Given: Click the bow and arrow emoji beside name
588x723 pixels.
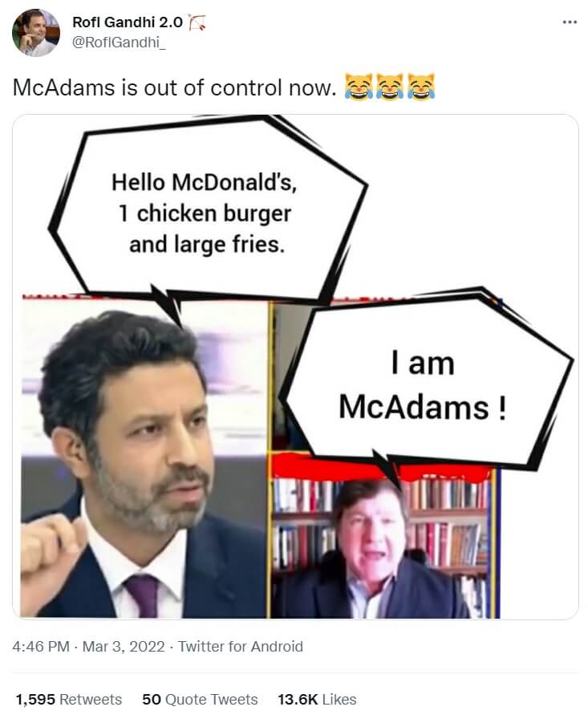Looking at the screenshot, I should point(197,22).
